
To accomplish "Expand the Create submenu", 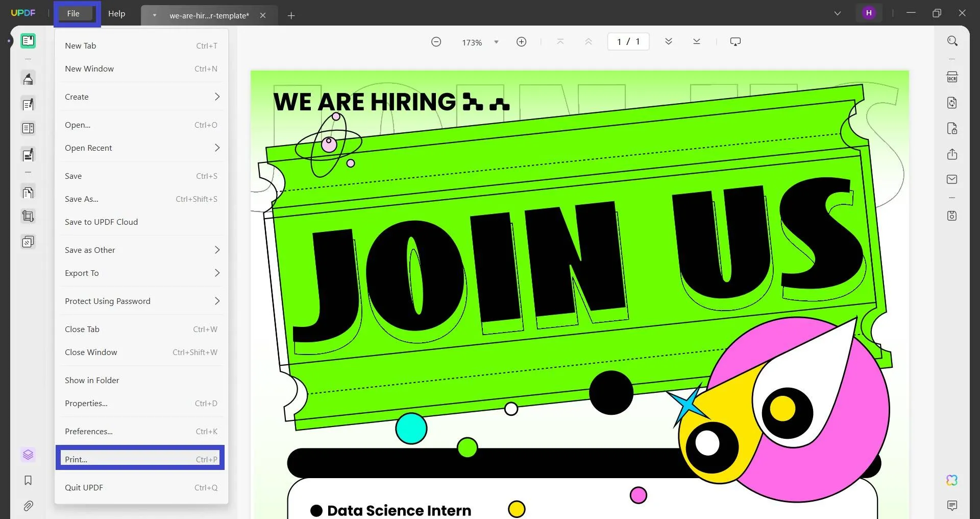I will click(141, 97).
